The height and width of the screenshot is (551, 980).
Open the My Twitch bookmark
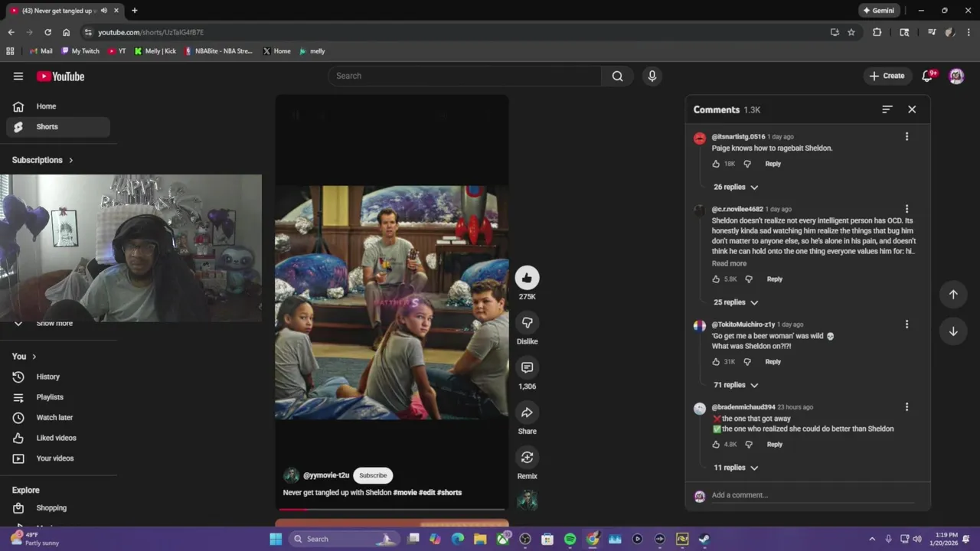80,51
